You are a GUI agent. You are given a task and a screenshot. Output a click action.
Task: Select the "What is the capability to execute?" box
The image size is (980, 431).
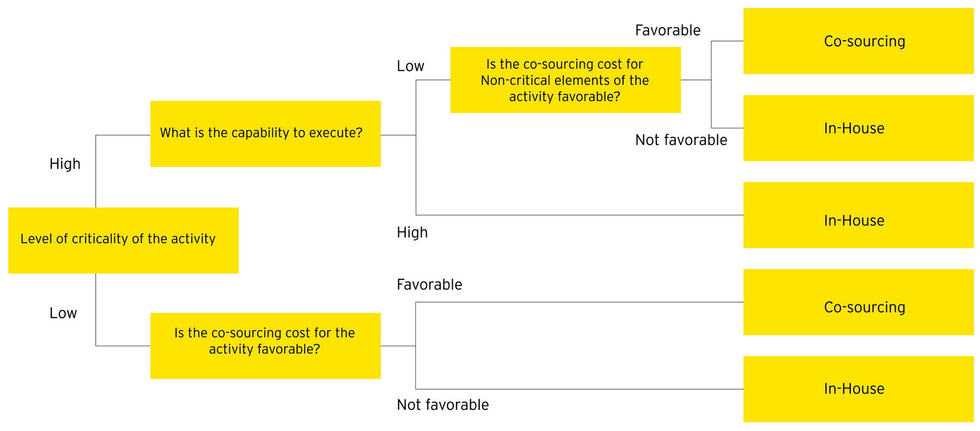point(265,134)
